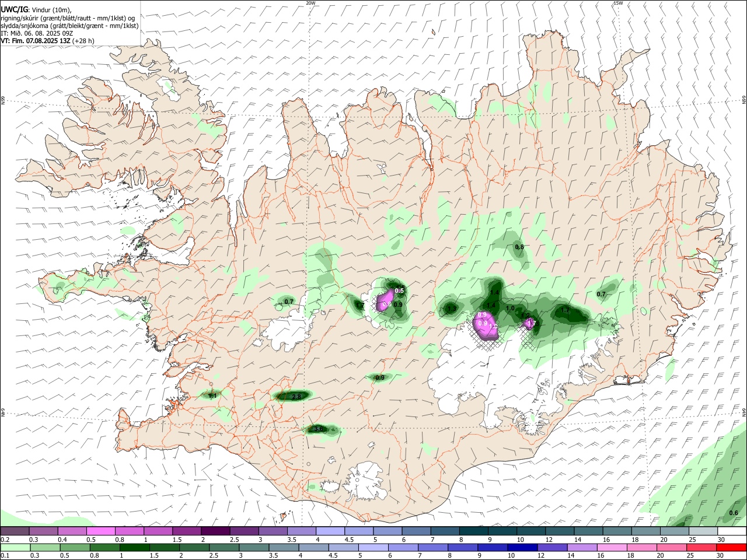747x560 pixels.
Task: Pick the dark purple 2 swatch in upper legend
Action: pyautogui.click(x=215, y=531)
